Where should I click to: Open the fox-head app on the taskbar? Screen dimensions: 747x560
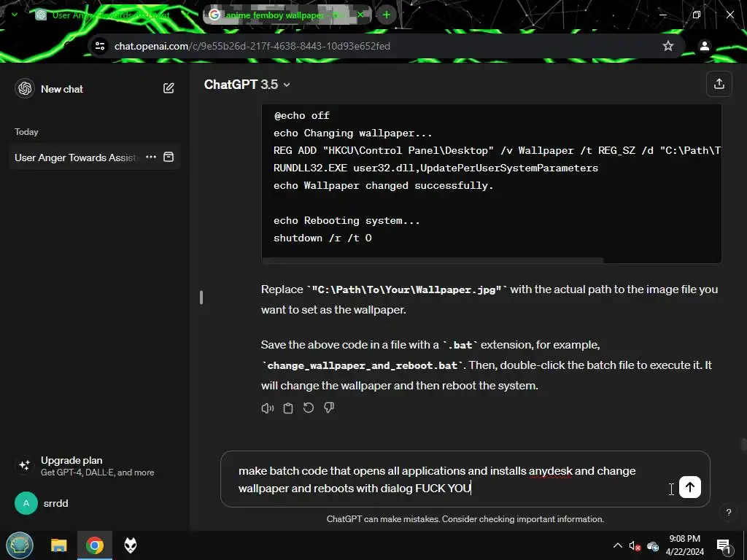coord(131,545)
